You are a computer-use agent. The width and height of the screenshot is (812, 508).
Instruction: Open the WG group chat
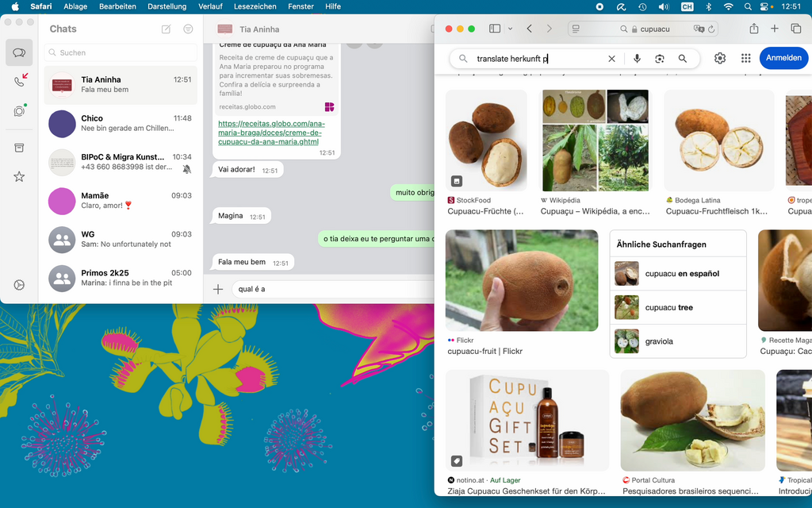tap(121, 239)
